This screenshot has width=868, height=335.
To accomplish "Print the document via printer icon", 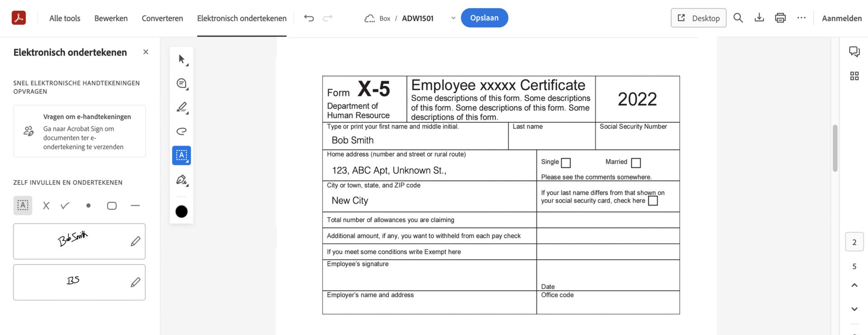I will tap(780, 18).
